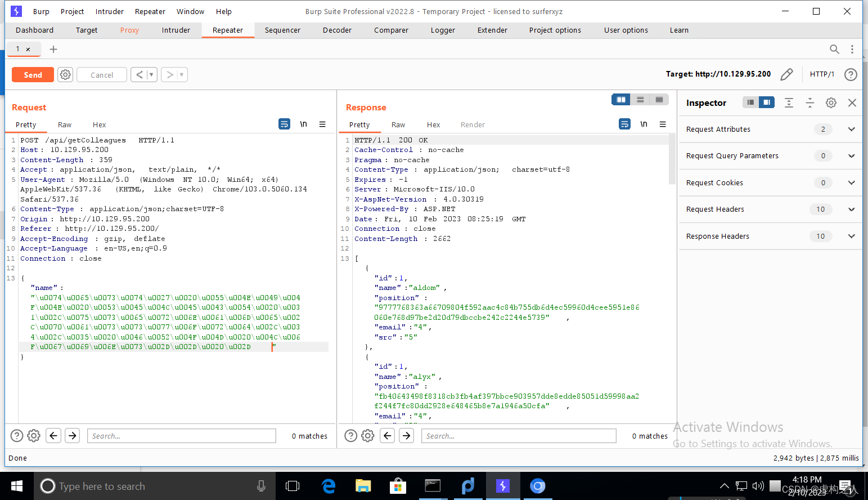Viewport: 868px width, 500px height.
Task: Open Response panel hamburger menu
Action: pyautogui.click(x=663, y=124)
